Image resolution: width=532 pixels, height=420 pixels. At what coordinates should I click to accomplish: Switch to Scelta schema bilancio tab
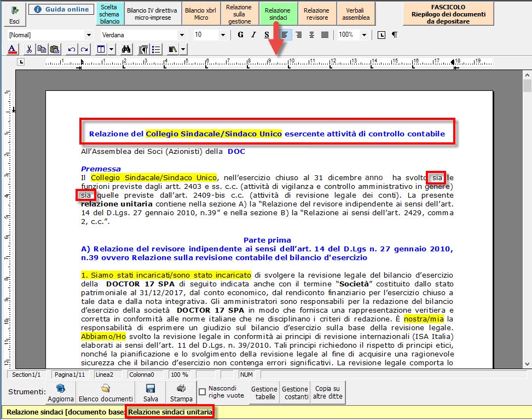point(109,14)
